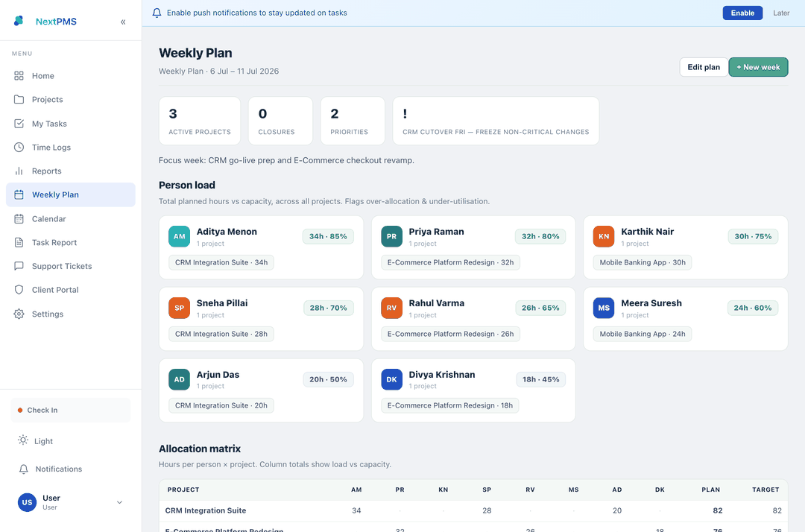Click the TARGET column header
The image size is (805, 532).
point(765,490)
